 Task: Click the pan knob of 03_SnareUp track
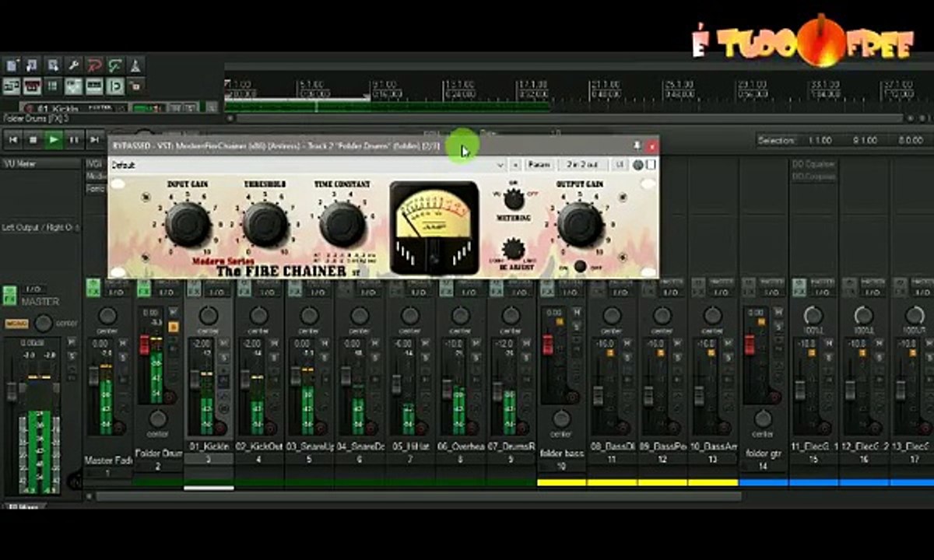[310, 316]
